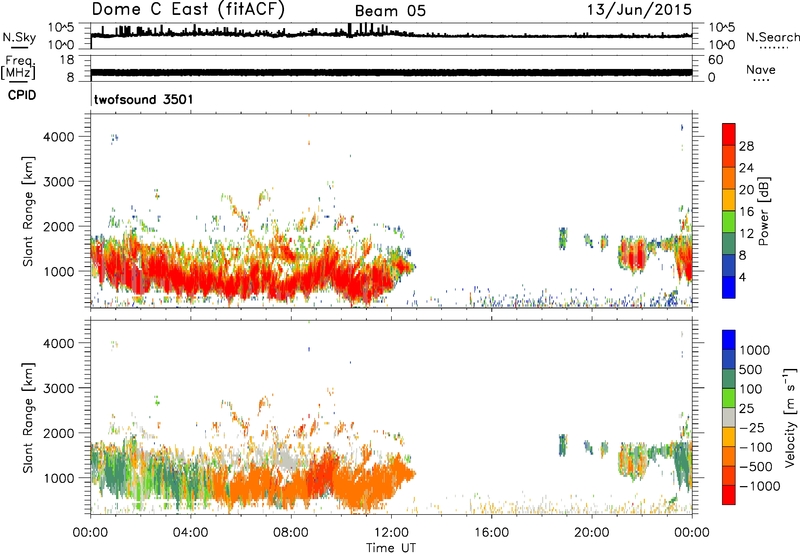800x554 pixels.
Task: Pick the blue top segment of velocity colorbar
Action: [x=729, y=340]
